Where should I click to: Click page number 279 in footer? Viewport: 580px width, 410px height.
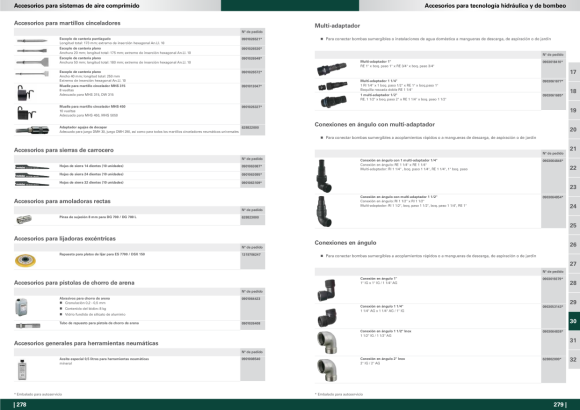560,404
